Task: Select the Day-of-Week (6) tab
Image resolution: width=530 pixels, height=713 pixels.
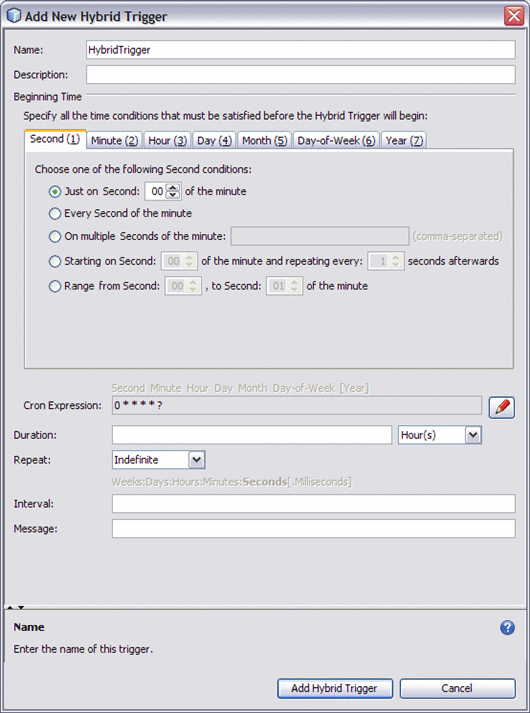Action: (336, 141)
